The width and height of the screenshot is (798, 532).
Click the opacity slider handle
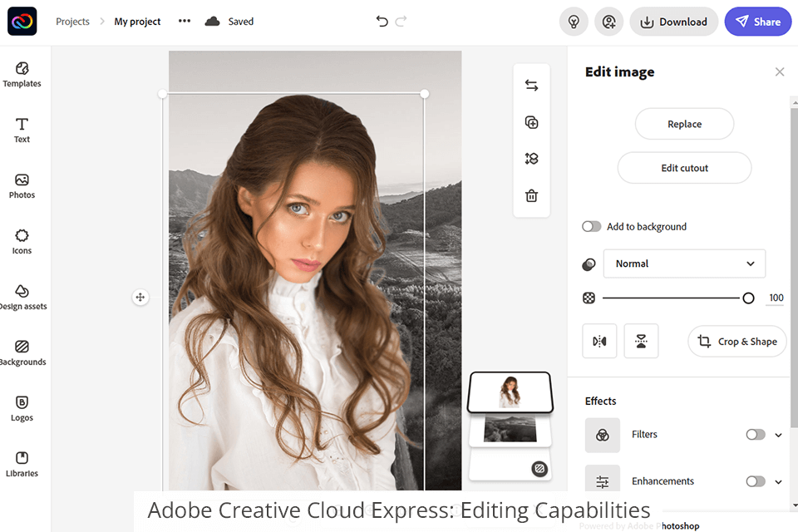[748, 298]
